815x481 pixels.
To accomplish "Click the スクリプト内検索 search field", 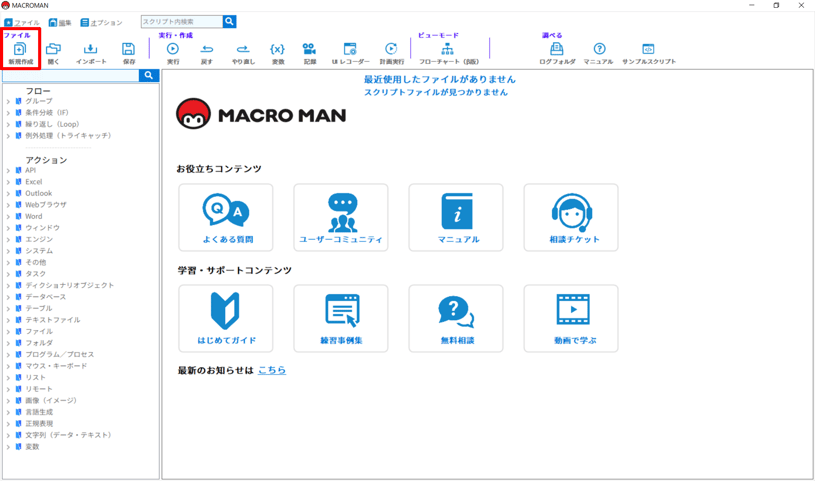I will [x=182, y=21].
